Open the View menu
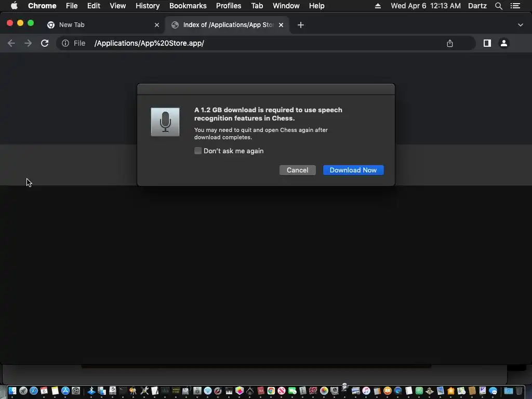This screenshot has width=532, height=399. 118,6
